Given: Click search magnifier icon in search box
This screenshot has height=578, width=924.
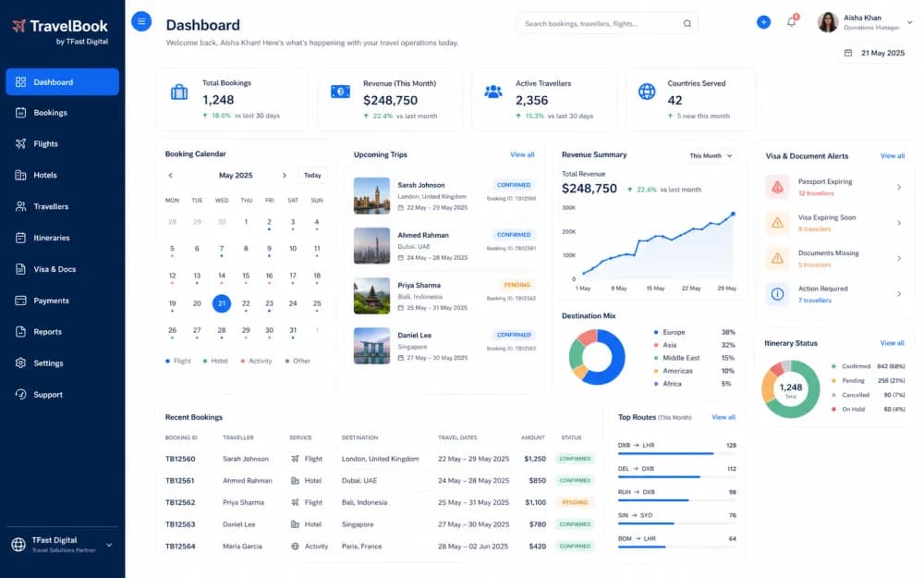Looking at the screenshot, I should (687, 24).
